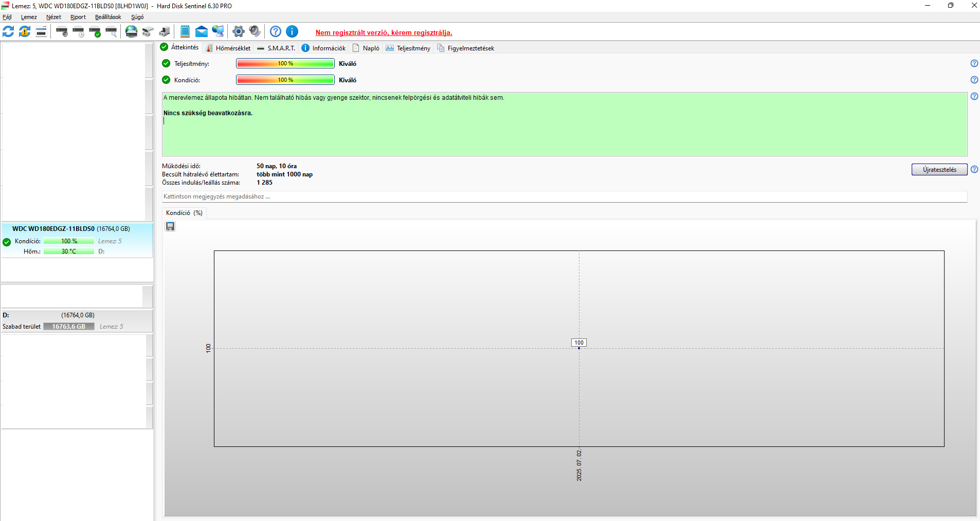Click the globe with monitor network icon
Viewport: 980px width, 521px height.
click(218, 31)
